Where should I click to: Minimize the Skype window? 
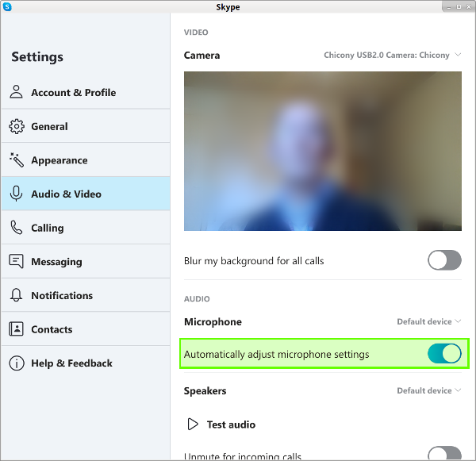coord(449,6)
